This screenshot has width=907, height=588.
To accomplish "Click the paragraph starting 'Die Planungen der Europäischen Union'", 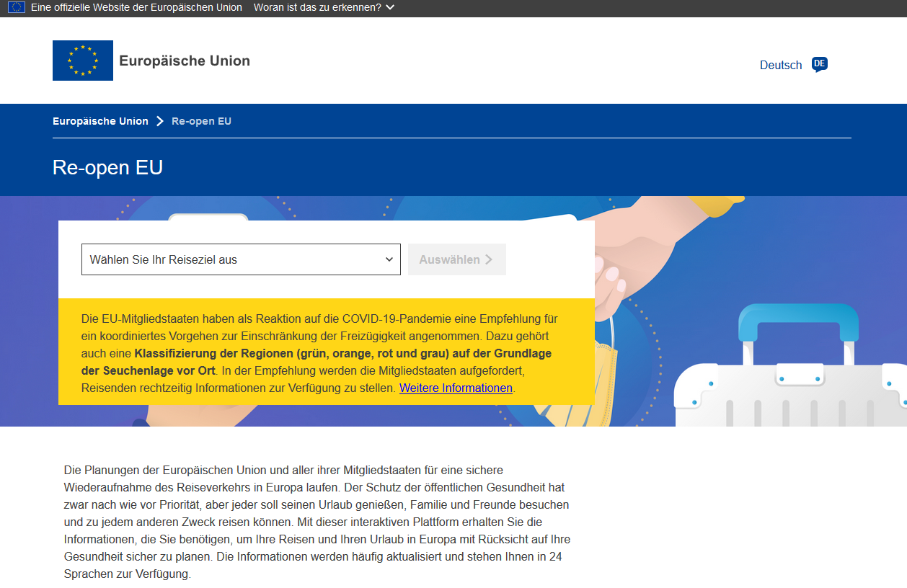I will point(317,522).
